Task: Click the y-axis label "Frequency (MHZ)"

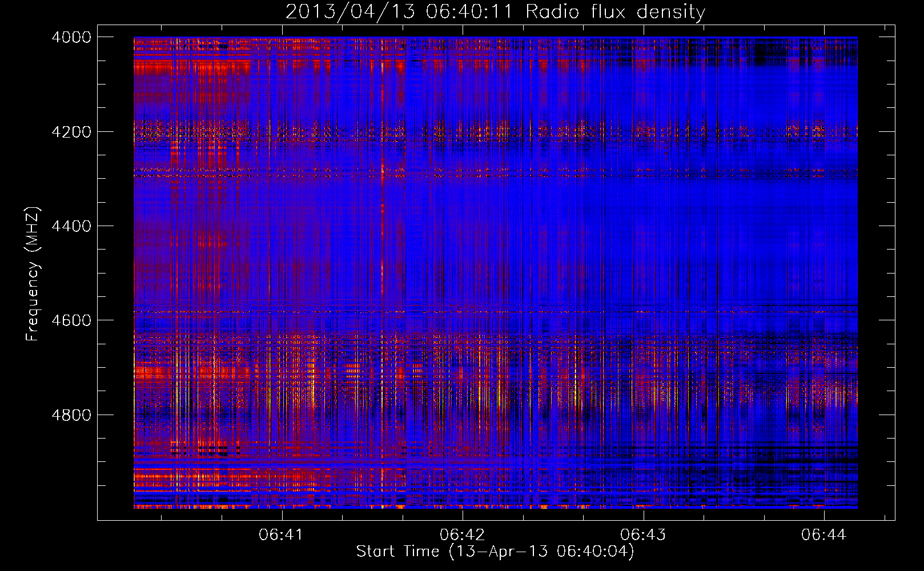Action: [33, 274]
